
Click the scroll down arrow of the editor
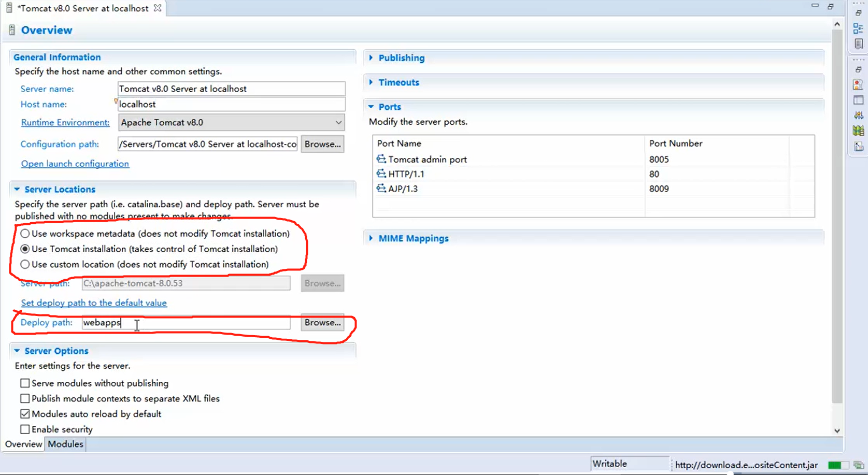click(x=837, y=430)
